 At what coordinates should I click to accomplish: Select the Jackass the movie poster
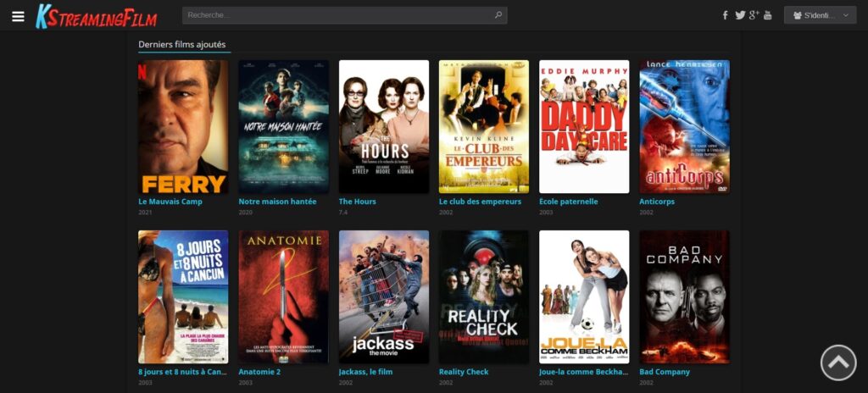384,296
